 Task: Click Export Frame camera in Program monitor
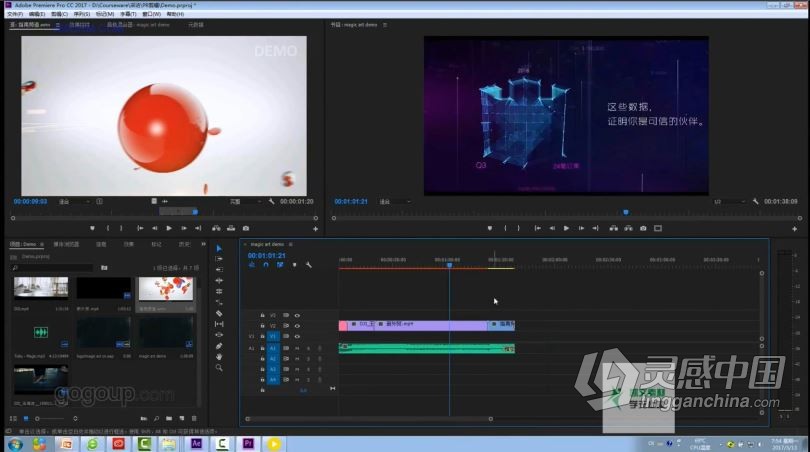pos(642,228)
